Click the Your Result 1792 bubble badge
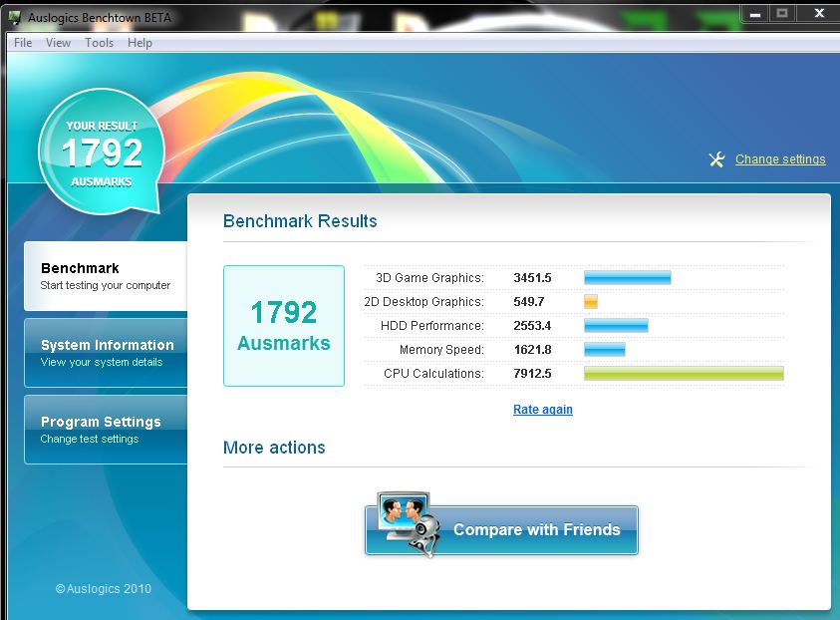 (102, 152)
